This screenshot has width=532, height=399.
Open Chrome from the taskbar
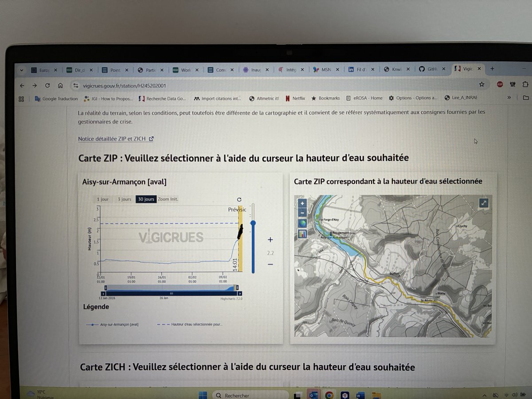click(329, 395)
